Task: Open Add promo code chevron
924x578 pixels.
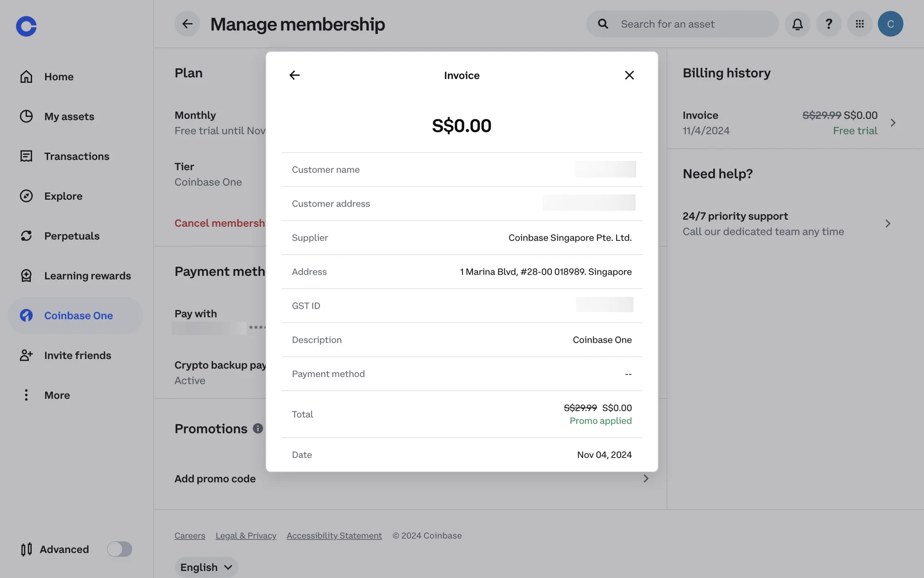Action: click(646, 479)
